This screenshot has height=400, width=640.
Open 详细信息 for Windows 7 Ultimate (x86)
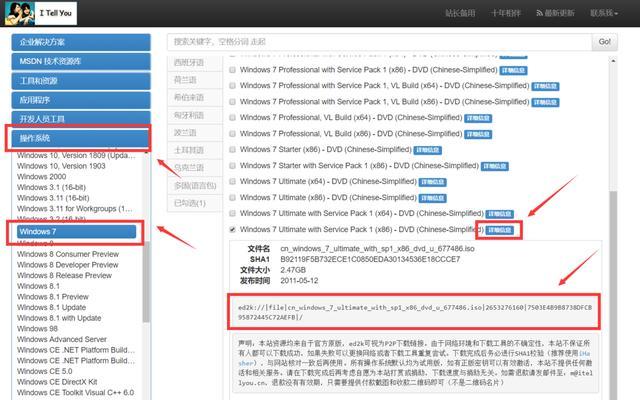pyautogui.click(x=432, y=198)
